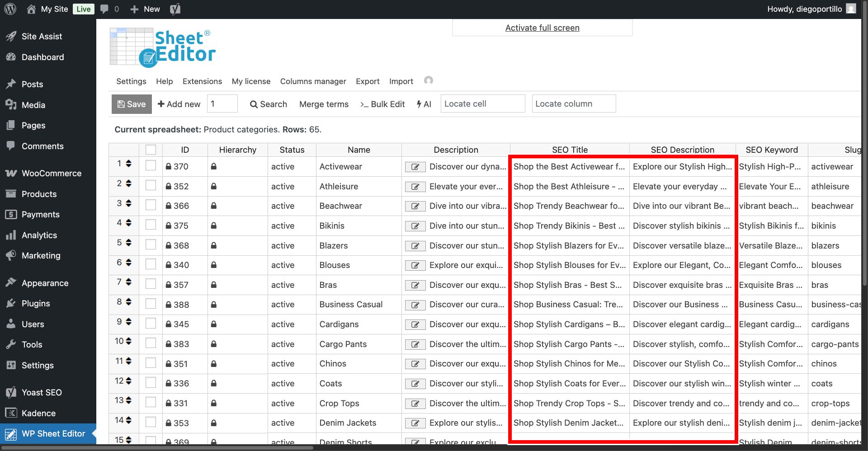Screen dimensions: 868x451
Task: Toggle the select-all checkbox in header row
Action: coord(151,150)
